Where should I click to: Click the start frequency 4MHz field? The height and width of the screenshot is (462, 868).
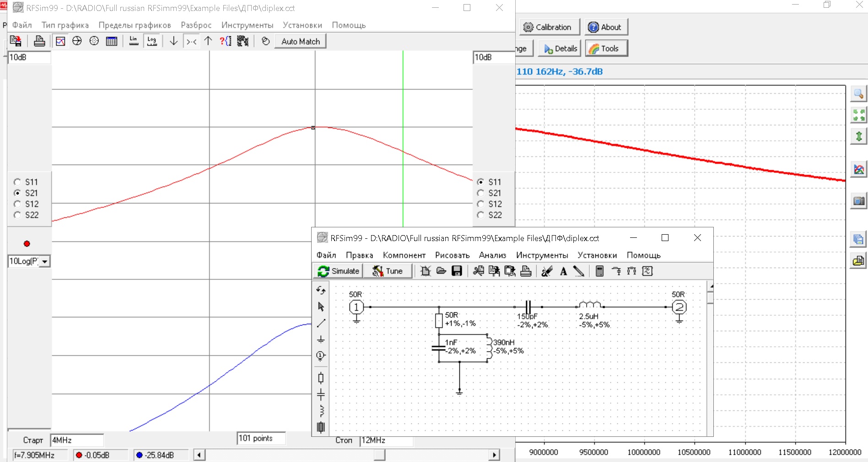pyautogui.click(x=76, y=440)
